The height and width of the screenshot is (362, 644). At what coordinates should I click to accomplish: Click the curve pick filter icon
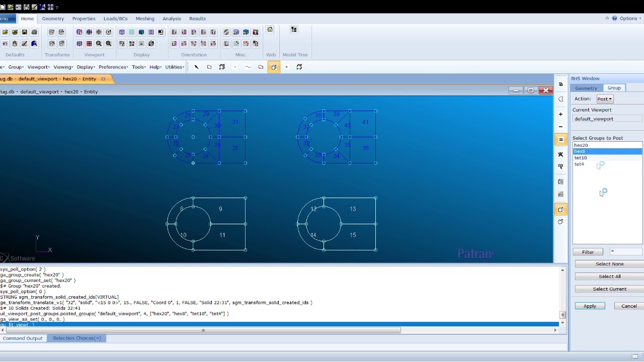click(248, 67)
